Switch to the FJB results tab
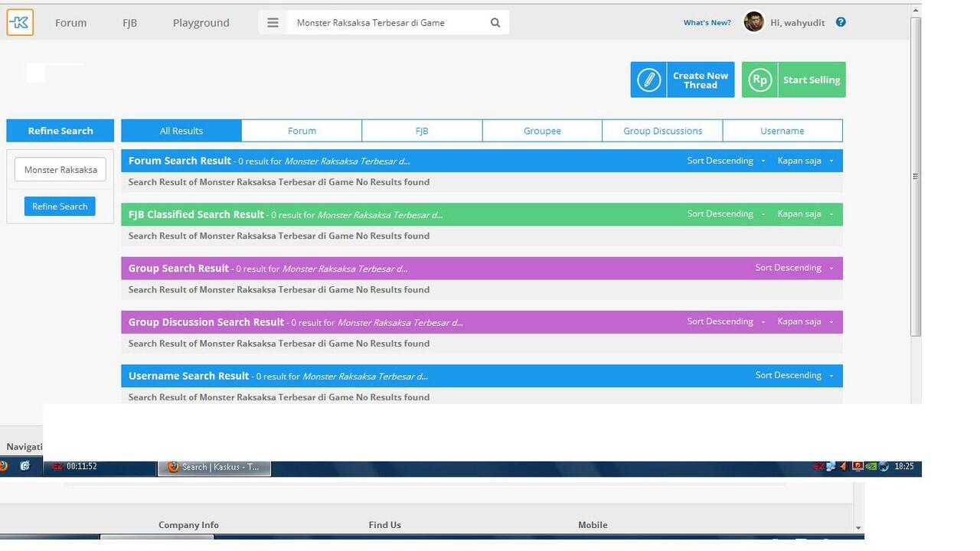Screen dimensions: 980x551 [x=422, y=131]
